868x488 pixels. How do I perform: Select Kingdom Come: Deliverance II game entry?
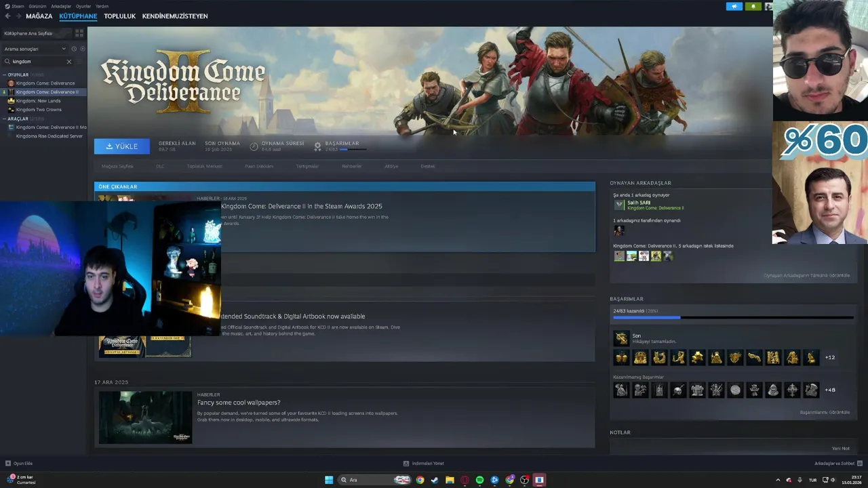click(x=45, y=92)
